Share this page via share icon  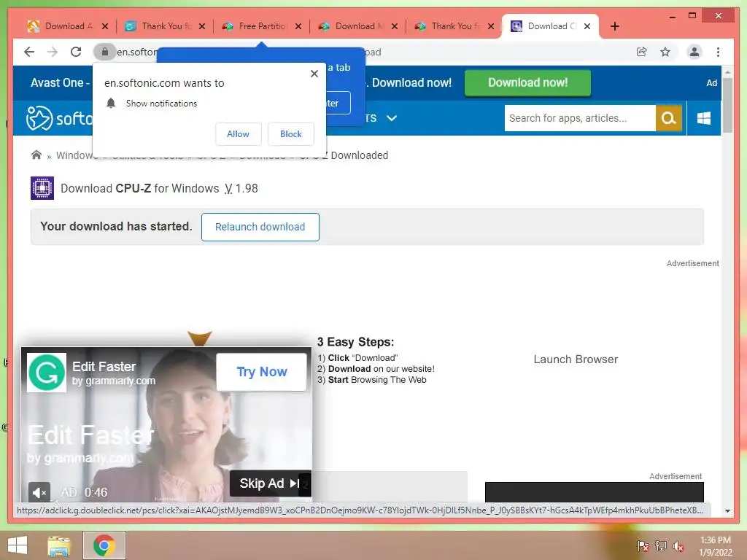coord(642,52)
